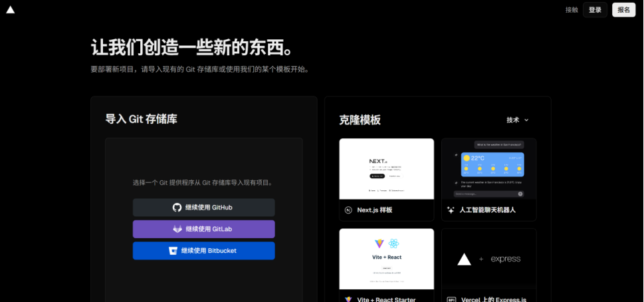Open the 技术 framework dropdown
Viewport: 644px width, 302px height.
click(x=518, y=120)
